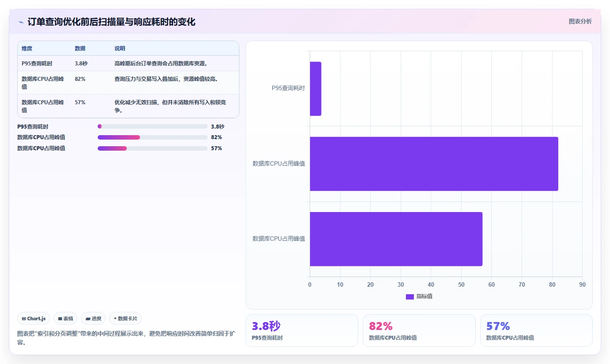Image resolution: width=610 pixels, height=364 pixels.
Task: Click the 57% table cell
Action: pyautogui.click(x=80, y=102)
